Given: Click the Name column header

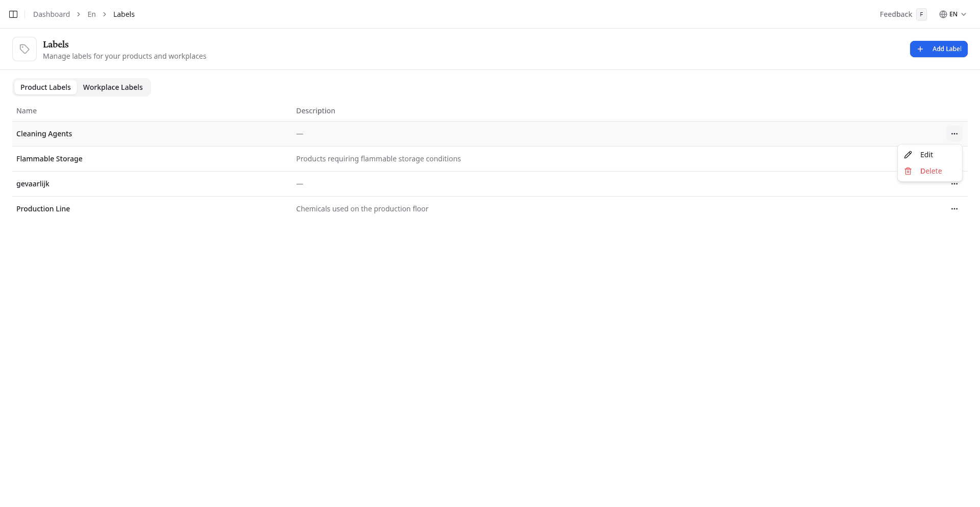Looking at the screenshot, I should [26, 110].
